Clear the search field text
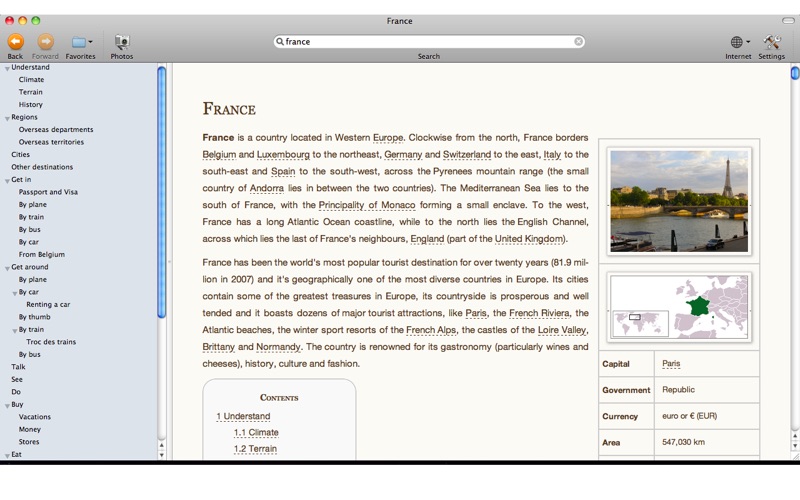The image size is (800, 500). [x=578, y=42]
